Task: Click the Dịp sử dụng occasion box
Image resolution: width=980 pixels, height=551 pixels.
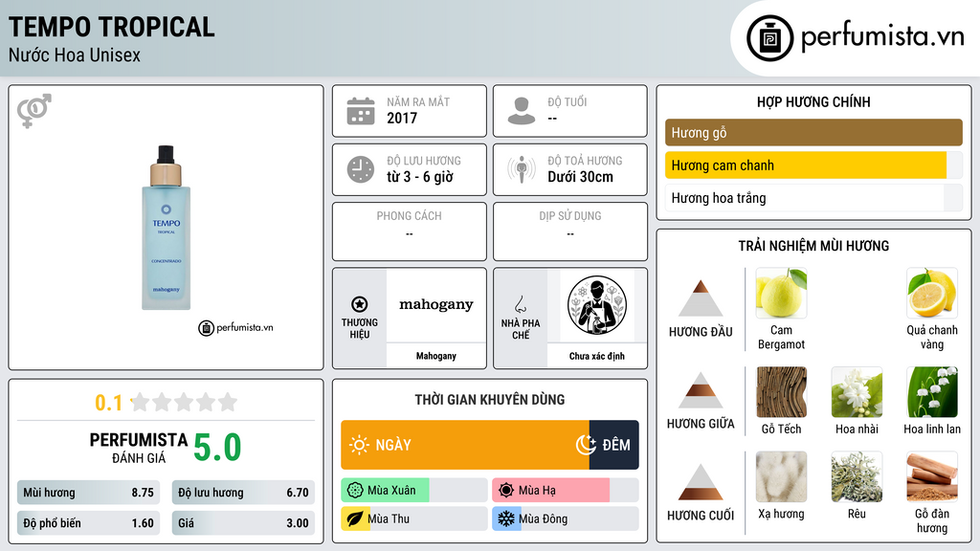Action: (x=570, y=231)
